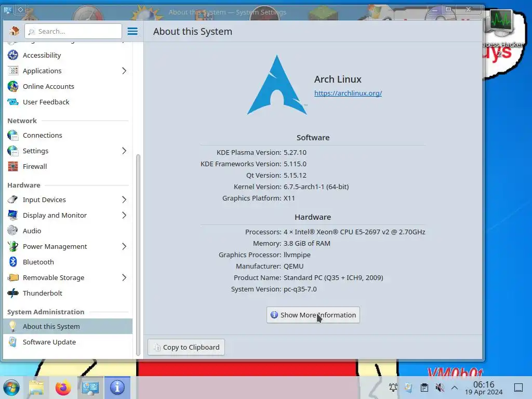Click the User Feedback icon

click(13, 102)
